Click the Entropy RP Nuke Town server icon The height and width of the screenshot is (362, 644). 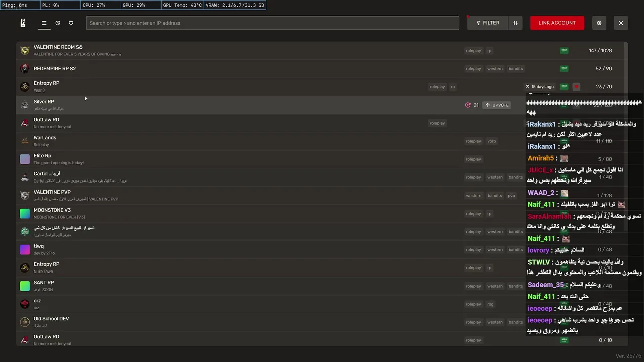tap(25, 267)
